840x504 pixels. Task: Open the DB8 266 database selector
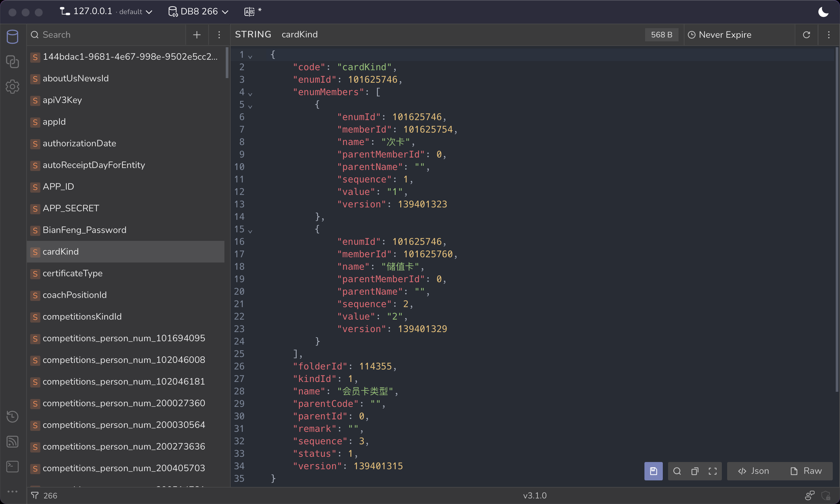tap(198, 11)
